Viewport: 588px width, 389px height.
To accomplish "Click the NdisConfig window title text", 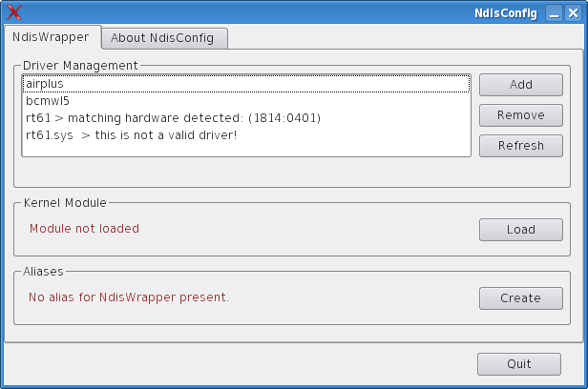I will [506, 13].
